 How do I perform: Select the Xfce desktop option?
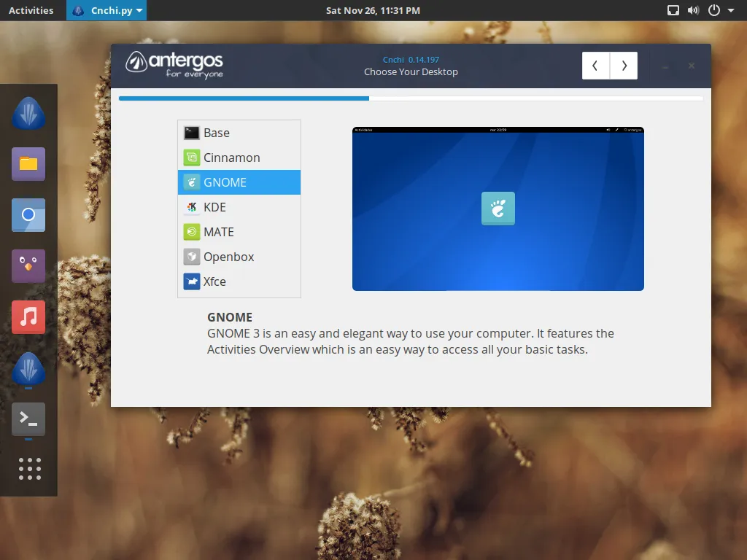(x=214, y=281)
